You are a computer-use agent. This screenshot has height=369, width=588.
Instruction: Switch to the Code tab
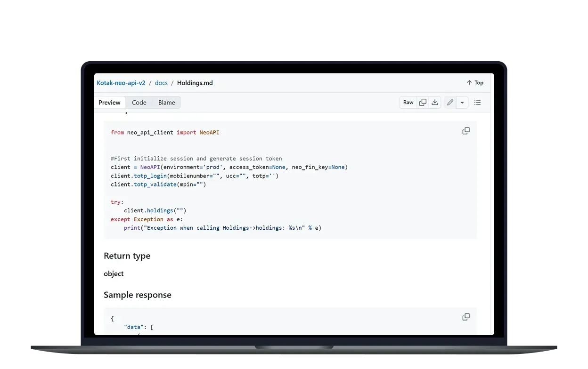pyautogui.click(x=139, y=103)
